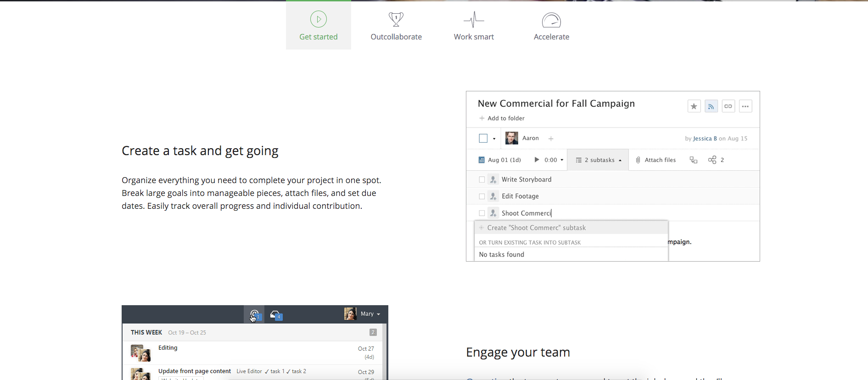Assign a user to Write Storyboard

pos(493,179)
